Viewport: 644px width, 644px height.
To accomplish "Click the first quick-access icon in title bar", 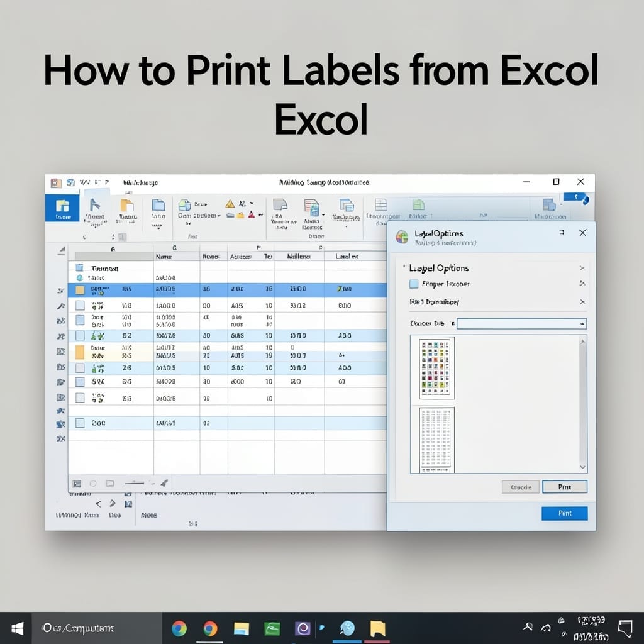I will [56, 183].
